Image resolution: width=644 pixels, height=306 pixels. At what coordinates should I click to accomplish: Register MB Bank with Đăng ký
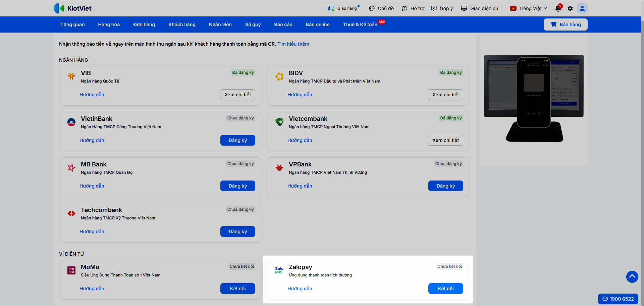(x=238, y=186)
